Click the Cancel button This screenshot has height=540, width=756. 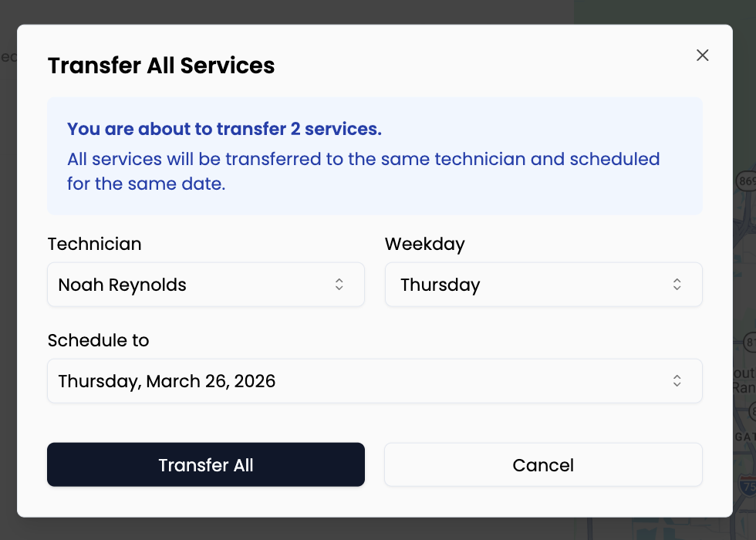pos(543,464)
